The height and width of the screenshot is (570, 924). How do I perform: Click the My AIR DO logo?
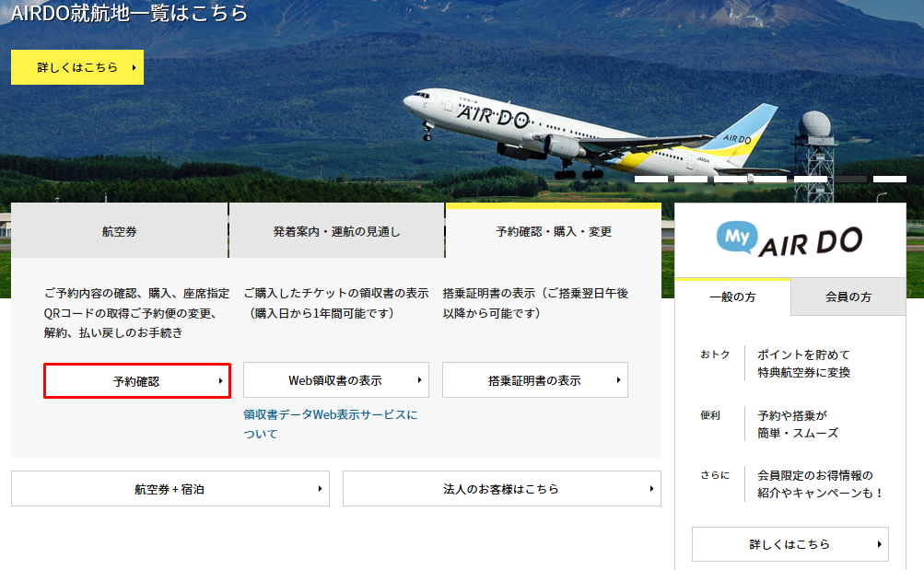pos(789,239)
